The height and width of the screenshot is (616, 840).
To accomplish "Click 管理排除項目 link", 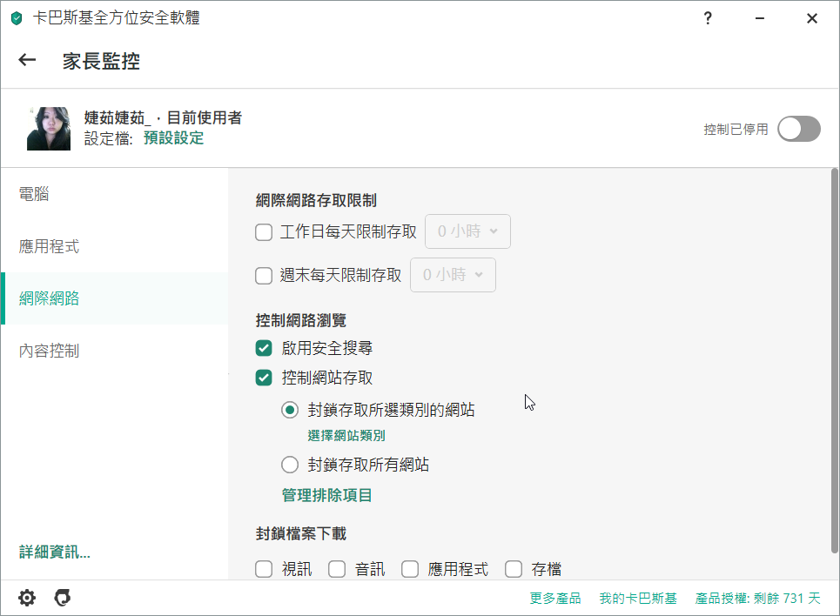I will pyautogui.click(x=326, y=495).
